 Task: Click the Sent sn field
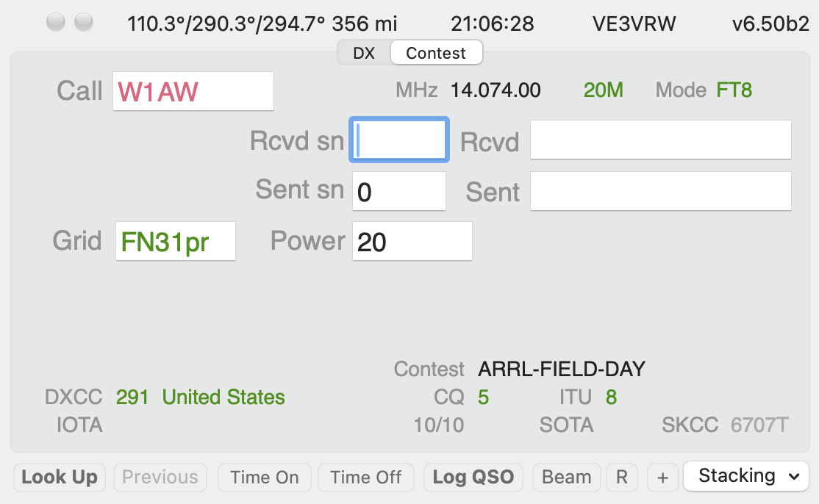click(x=399, y=192)
